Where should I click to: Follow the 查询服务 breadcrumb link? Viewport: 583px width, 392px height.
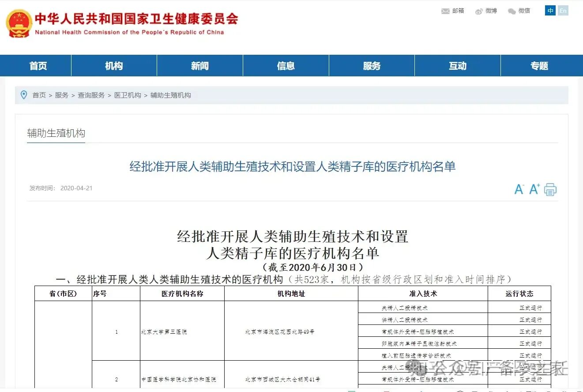point(91,95)
